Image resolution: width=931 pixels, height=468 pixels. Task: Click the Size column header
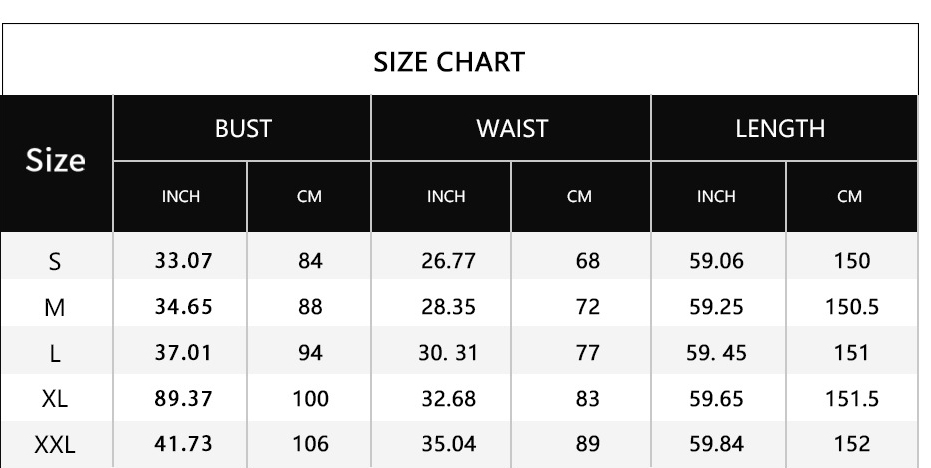point(56,162)
